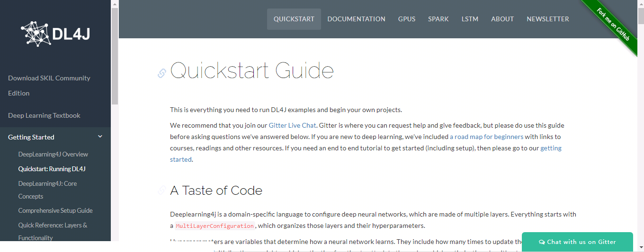This screenshot has height=252, width=644.
Task: Open Download SKIL Community Edition link
Action: (49, 86)
